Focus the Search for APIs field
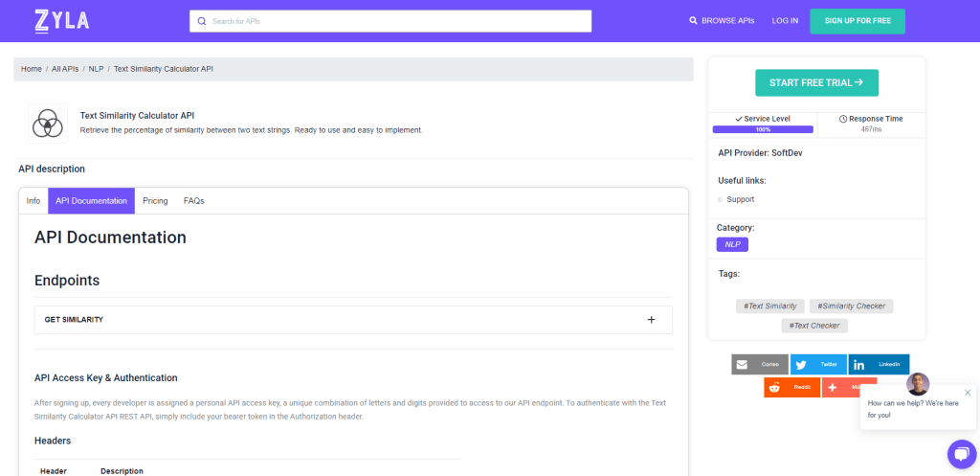Viewport: 980px width, 476px height. click(x=390, y=21)
